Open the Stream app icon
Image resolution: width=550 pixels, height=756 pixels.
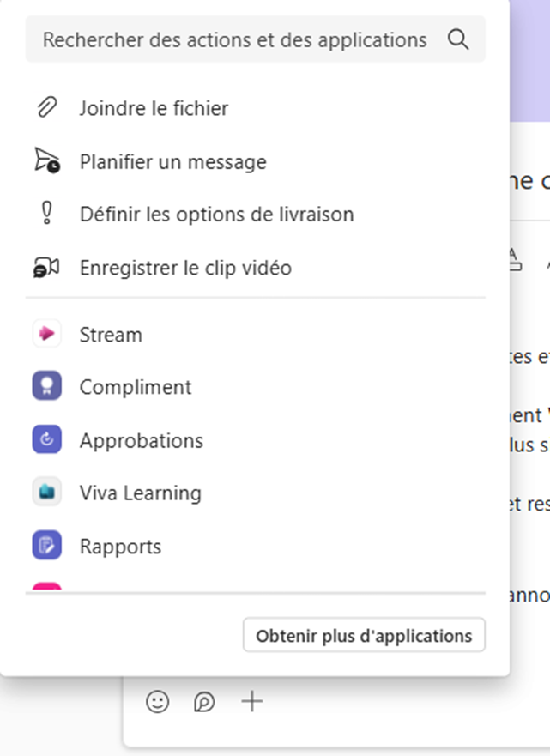tap(46, 334)
